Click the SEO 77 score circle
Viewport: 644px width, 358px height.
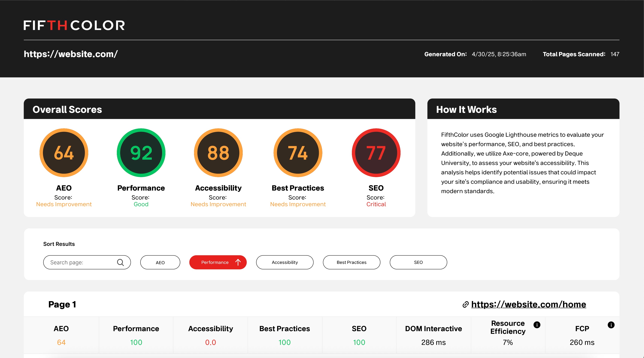point(376,153)
